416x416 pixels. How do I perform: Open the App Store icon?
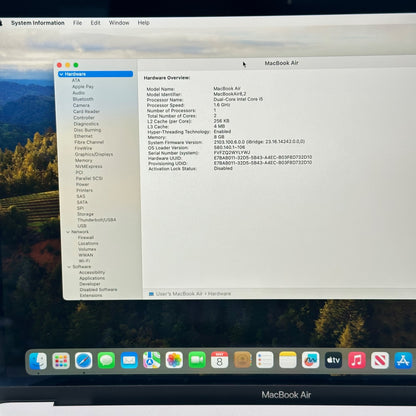(x=403, y=360)
